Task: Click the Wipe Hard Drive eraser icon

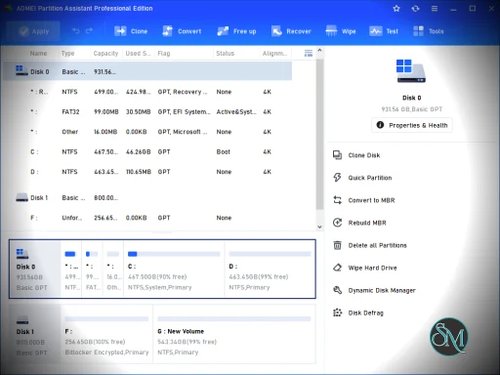Action: [337, 267]
